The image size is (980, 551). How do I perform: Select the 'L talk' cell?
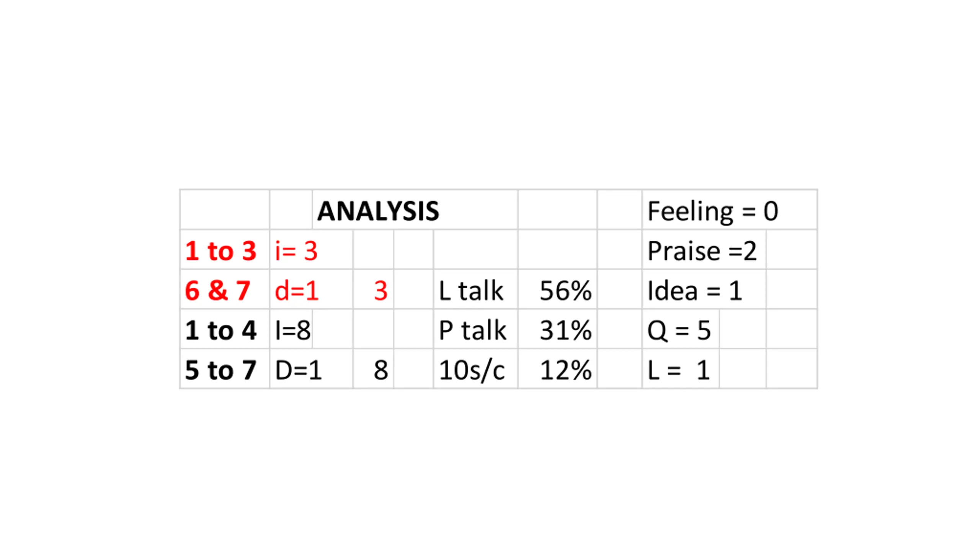pyautogui.click(x=475, y=290)
